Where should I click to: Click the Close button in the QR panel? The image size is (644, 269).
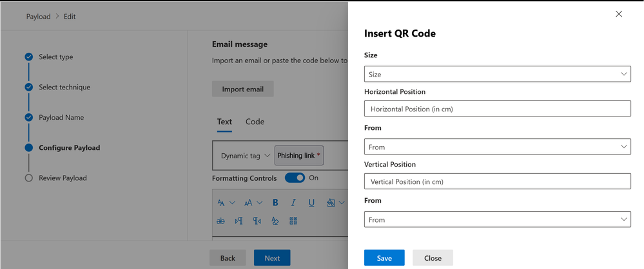point(433,258)
